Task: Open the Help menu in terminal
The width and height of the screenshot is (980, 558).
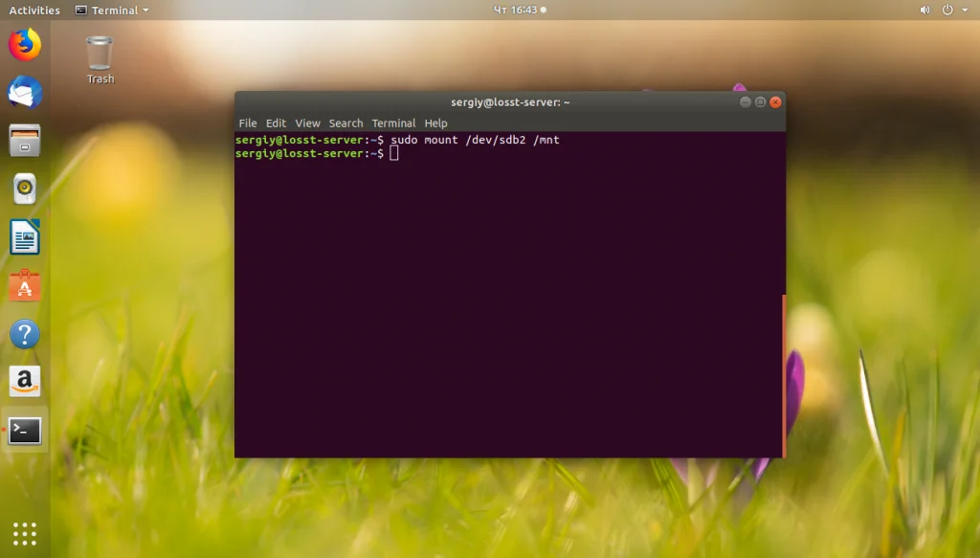Action: coord(435,123)
